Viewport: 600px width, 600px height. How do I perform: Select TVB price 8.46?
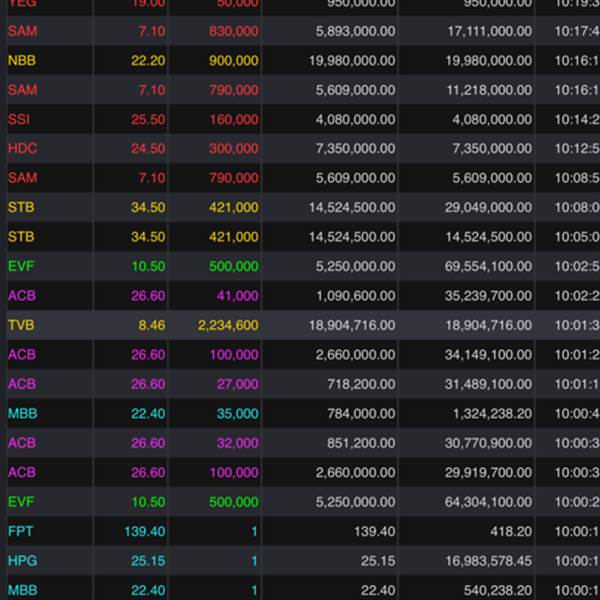[x=152, y=325]
